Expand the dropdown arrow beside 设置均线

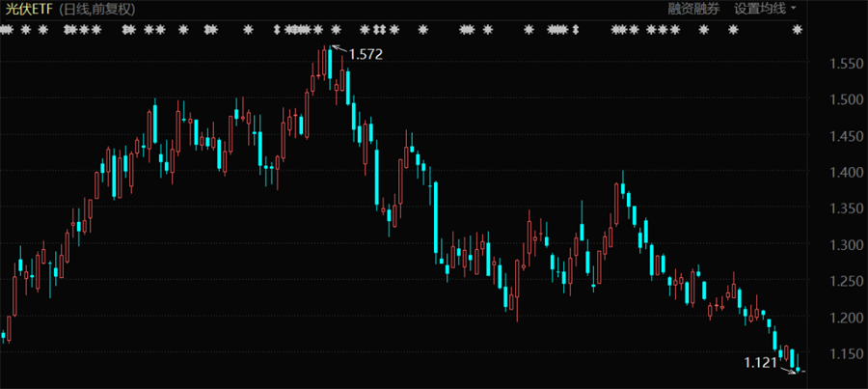click(x=794, y=9)
